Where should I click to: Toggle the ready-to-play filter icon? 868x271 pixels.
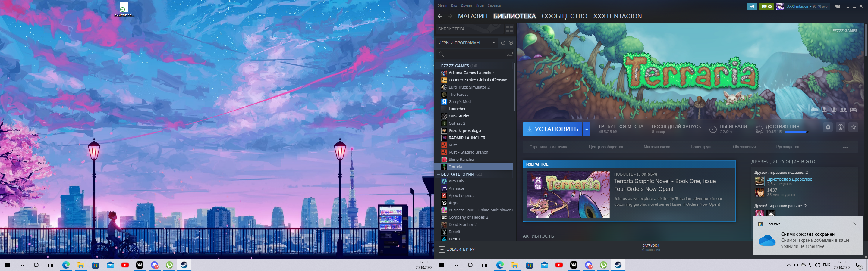coord(511,43)
